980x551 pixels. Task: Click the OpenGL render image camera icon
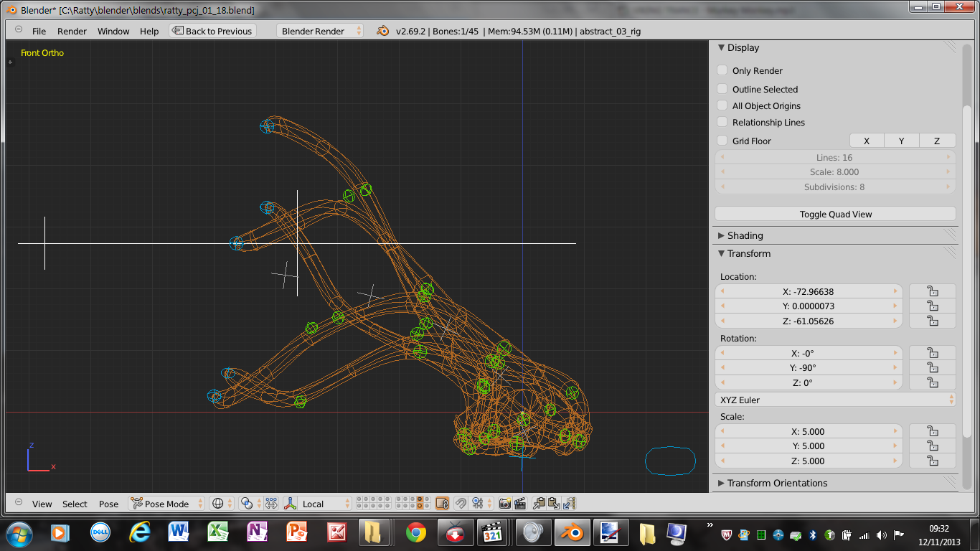[x=504, y=504]
